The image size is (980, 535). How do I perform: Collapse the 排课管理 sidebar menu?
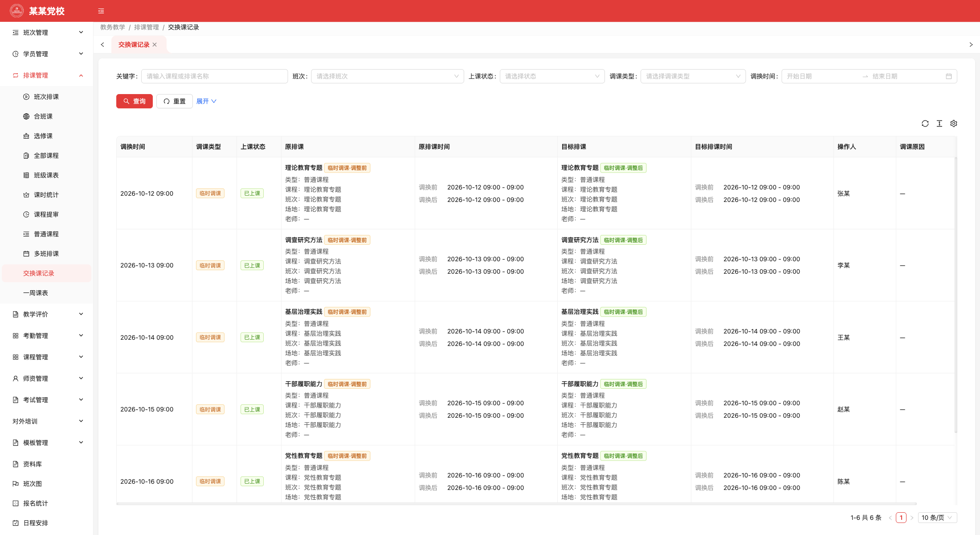(x=46, y=75)
